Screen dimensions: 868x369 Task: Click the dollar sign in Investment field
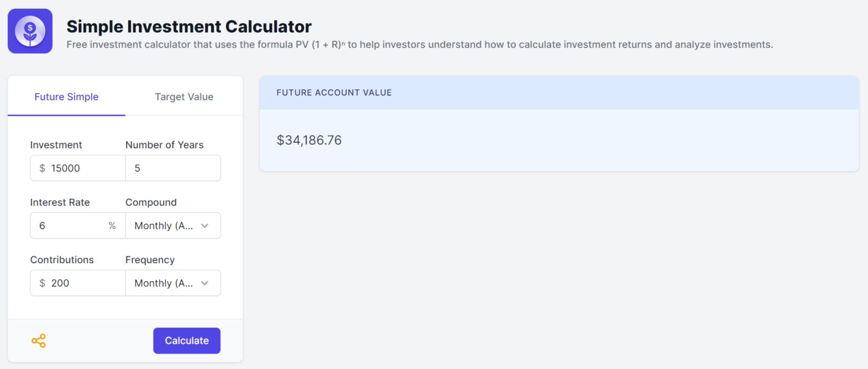pos(42,168)
